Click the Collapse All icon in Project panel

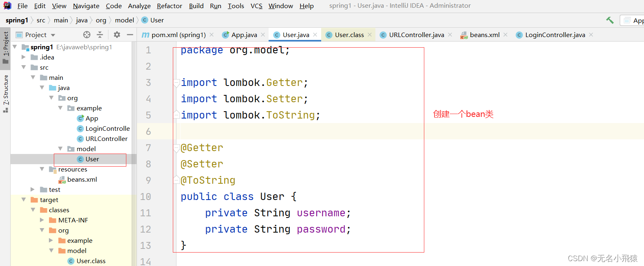click(100, 35)
